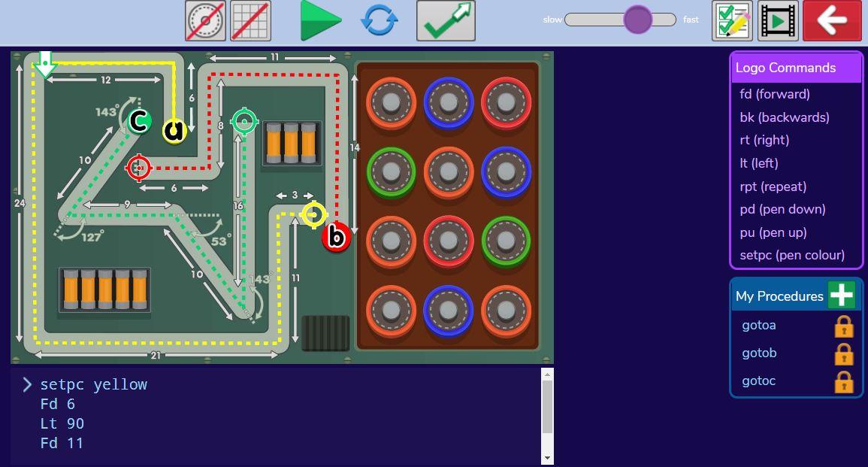The image size is (868, 467).
Task: Toggle the compass overlay off icon
Action: pos(205,21)
